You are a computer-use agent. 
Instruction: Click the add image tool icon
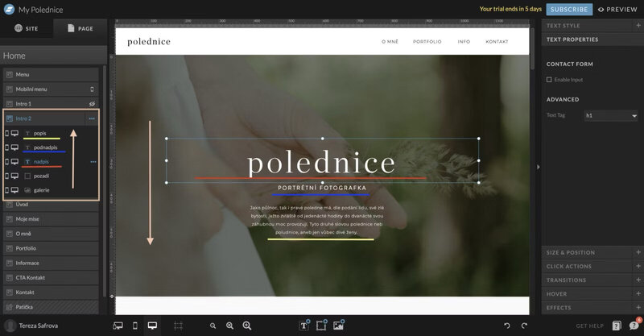[339, 326]
